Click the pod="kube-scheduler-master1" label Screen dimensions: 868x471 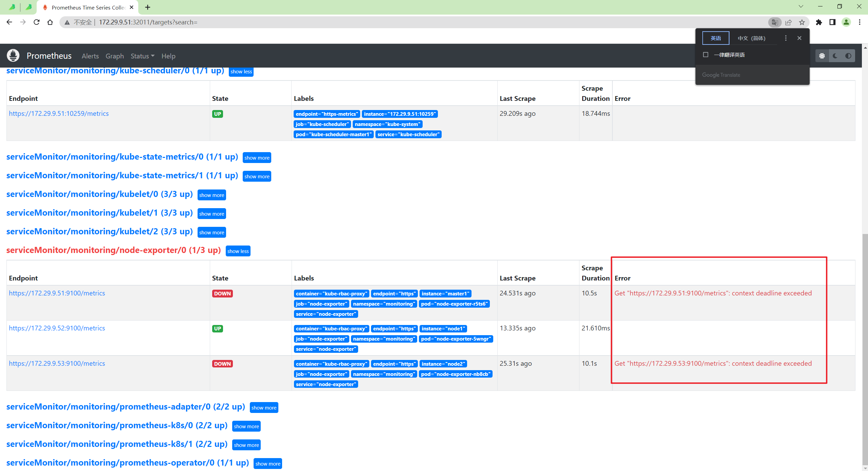[333, 134]
